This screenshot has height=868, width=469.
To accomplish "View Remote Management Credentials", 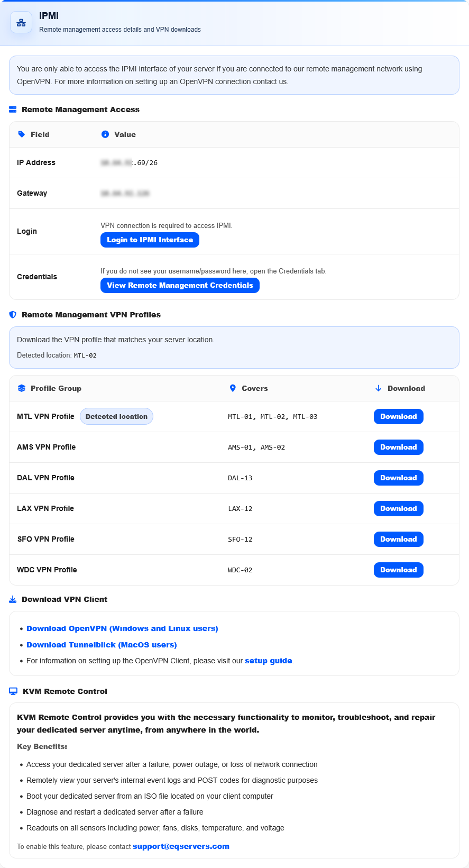I will tap(180, 285).
